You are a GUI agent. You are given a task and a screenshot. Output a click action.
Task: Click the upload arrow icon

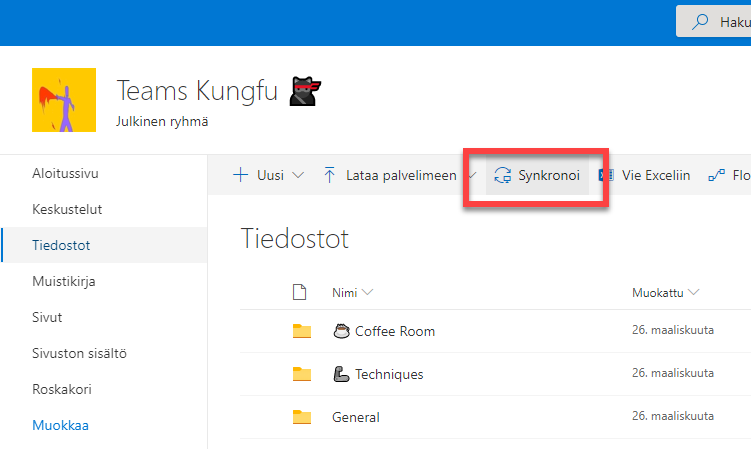click(x=329, y=175)
